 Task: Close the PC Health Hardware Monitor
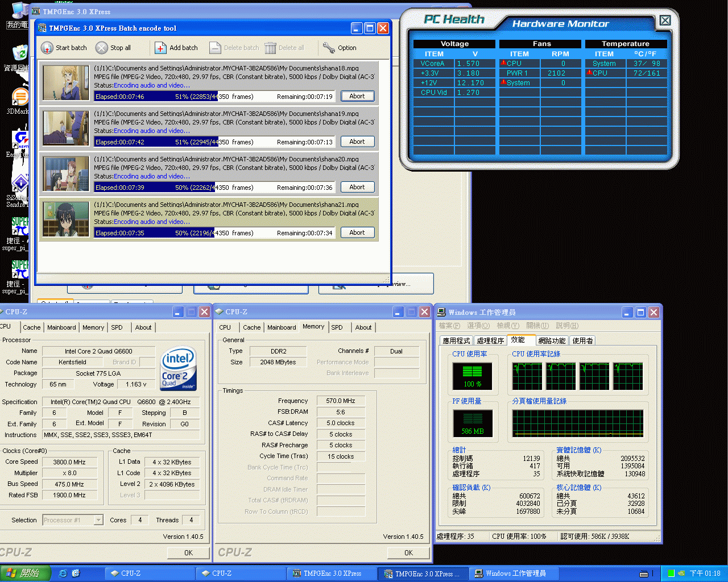(665, 20)
